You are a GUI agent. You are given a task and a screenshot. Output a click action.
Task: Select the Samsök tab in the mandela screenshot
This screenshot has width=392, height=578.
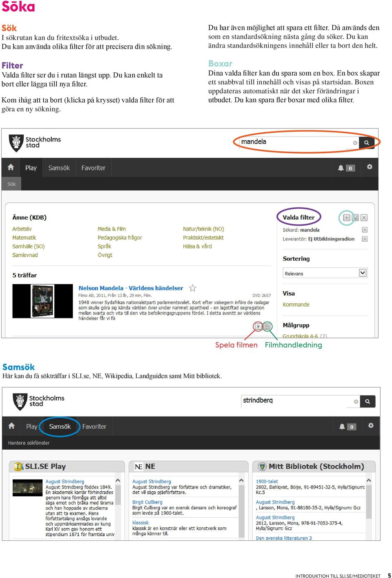click(59, 168)
